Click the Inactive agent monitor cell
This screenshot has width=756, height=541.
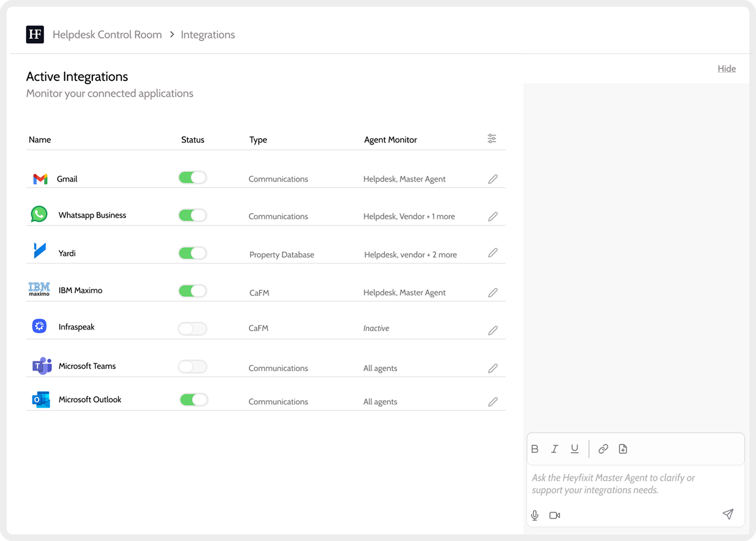[x=376, y=328]
